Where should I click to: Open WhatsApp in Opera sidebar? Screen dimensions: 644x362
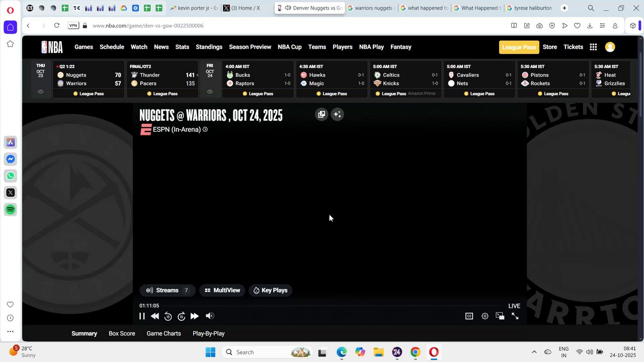coord(10,175)
